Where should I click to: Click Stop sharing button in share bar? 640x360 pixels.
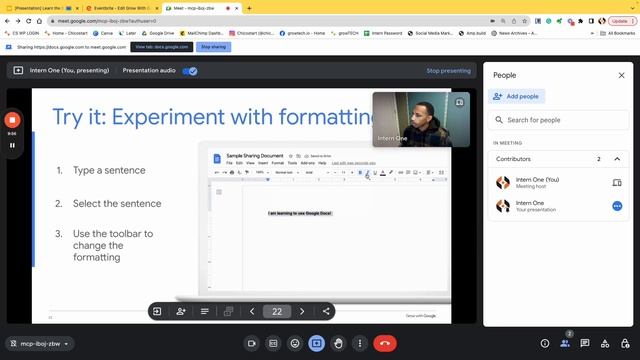click(x=213, y=47)
